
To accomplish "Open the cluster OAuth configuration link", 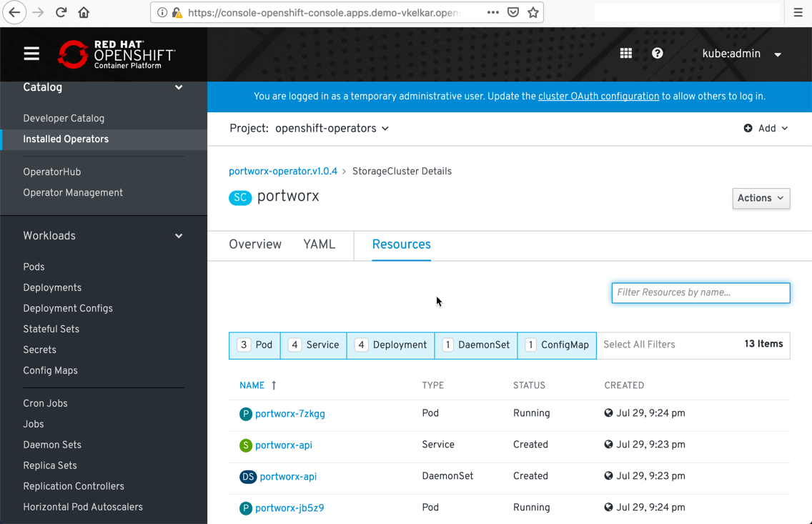I will pyautogui.click(x=598, y=97).
